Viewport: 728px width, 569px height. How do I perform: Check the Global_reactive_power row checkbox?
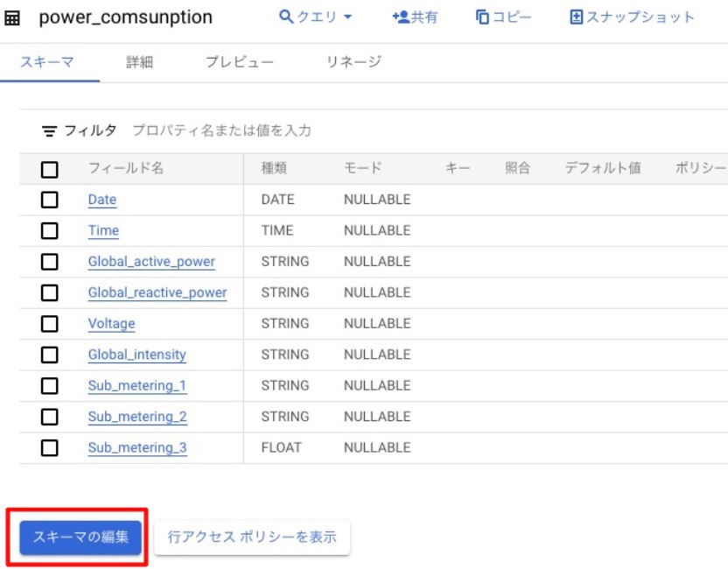[50, 293]
